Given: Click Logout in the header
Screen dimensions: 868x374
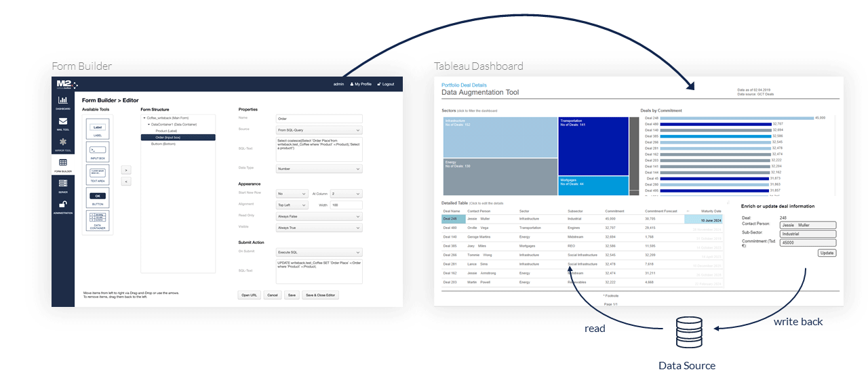Looking at the screenshot, I should pos(386,84).
